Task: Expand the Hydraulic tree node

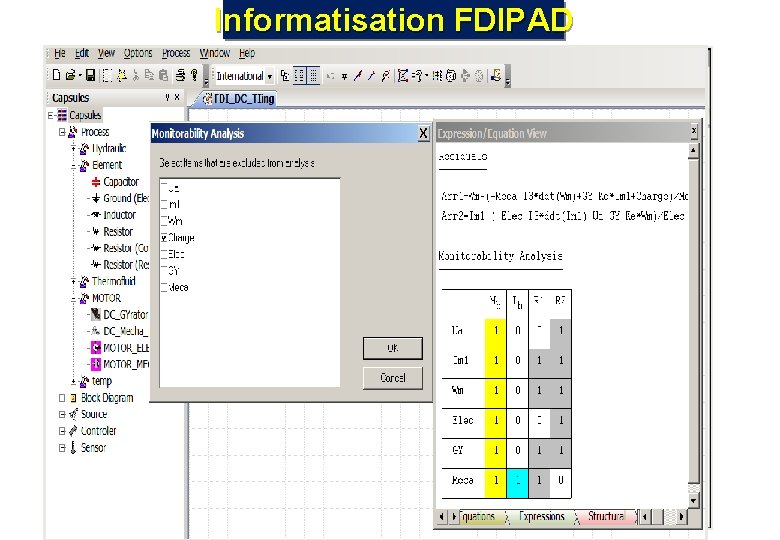Action: point(74,149)
